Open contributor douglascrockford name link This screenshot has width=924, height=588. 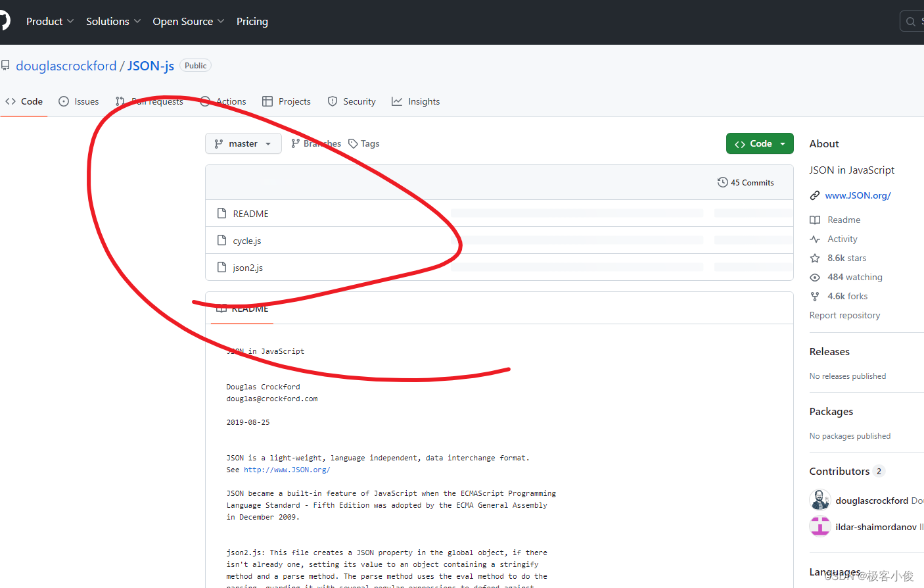point(872,501)
